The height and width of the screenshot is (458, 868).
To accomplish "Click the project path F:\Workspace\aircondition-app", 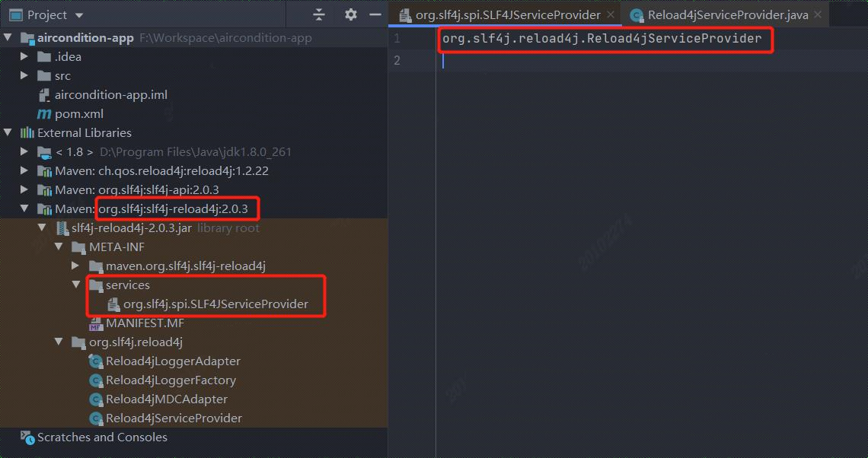I will pos(225,37).
